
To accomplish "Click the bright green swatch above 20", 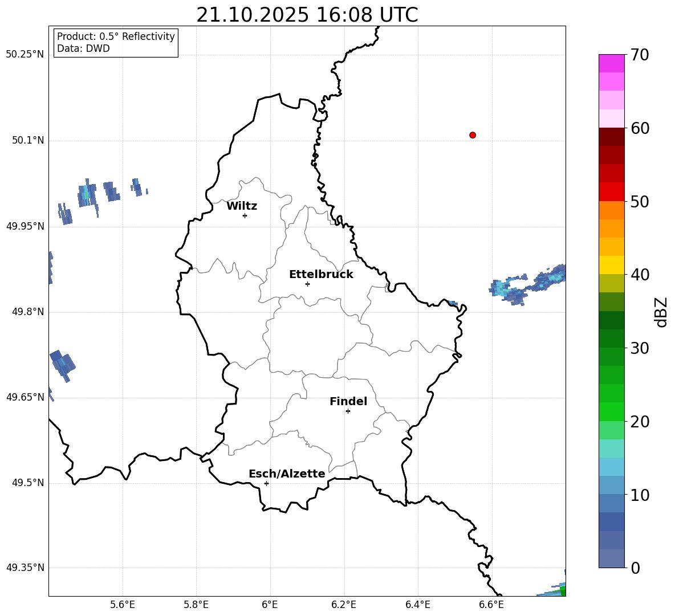I will pyautogui.click(x=612, y=411).
